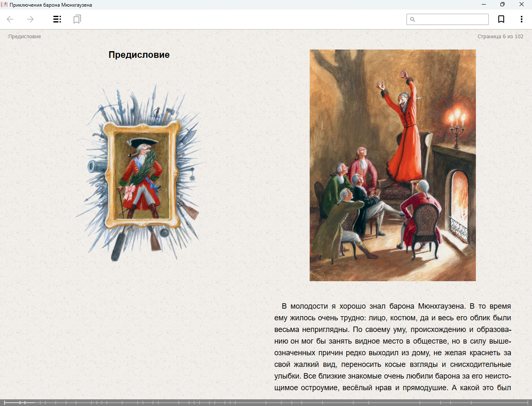The image size is (532, 406).
Task: Click the small chapter label "Предисловие"
Action: tap(25, 37)
